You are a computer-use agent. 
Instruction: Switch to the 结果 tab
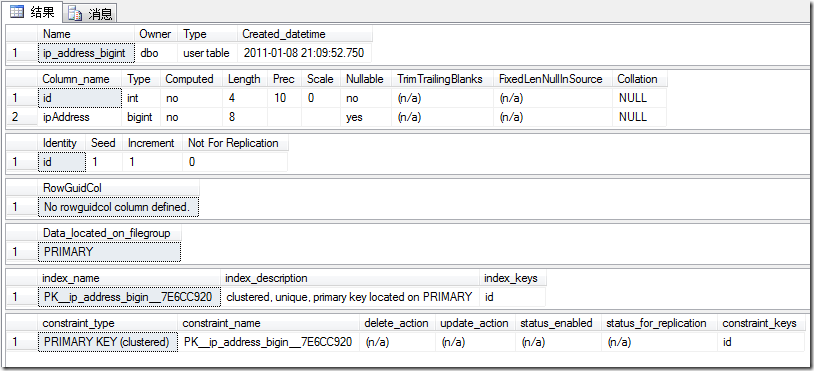(x=32, y=12)
